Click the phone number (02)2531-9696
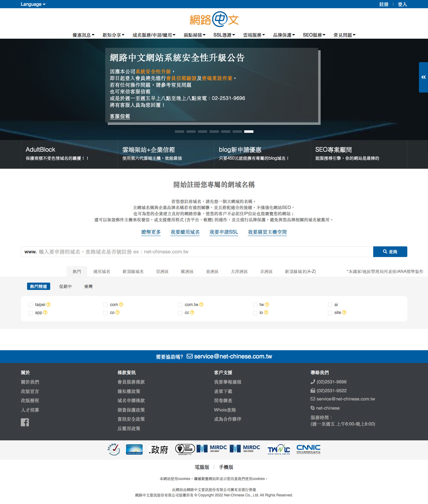Image resolution: width=428 pixels, height=504 pixels. click(329, 382)
